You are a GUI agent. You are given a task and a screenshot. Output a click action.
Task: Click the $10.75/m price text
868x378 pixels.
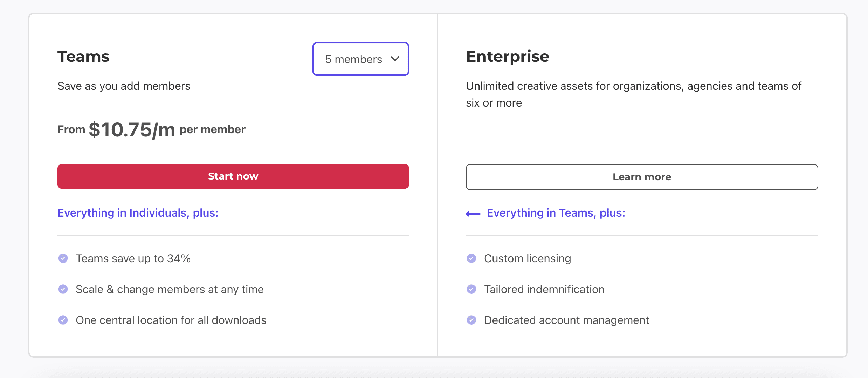(132, 130)
